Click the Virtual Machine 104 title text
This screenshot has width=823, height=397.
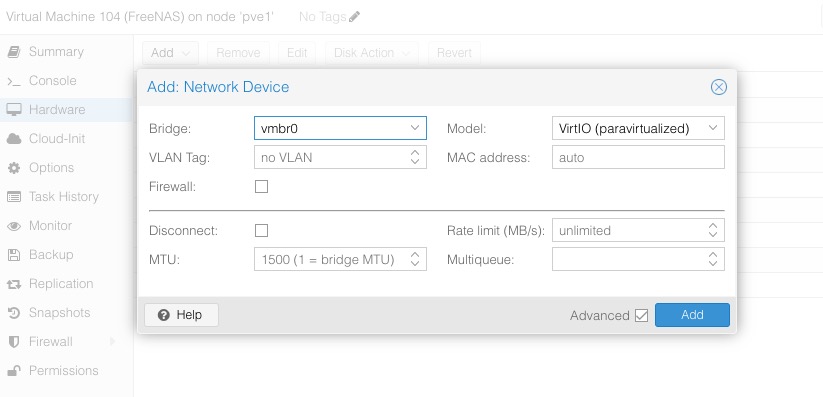click(x=140, y=17)
